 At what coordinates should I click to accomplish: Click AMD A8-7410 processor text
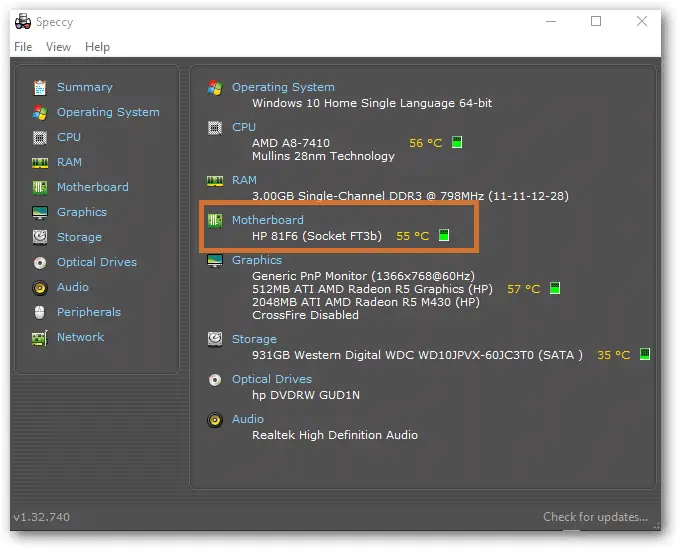291,143
